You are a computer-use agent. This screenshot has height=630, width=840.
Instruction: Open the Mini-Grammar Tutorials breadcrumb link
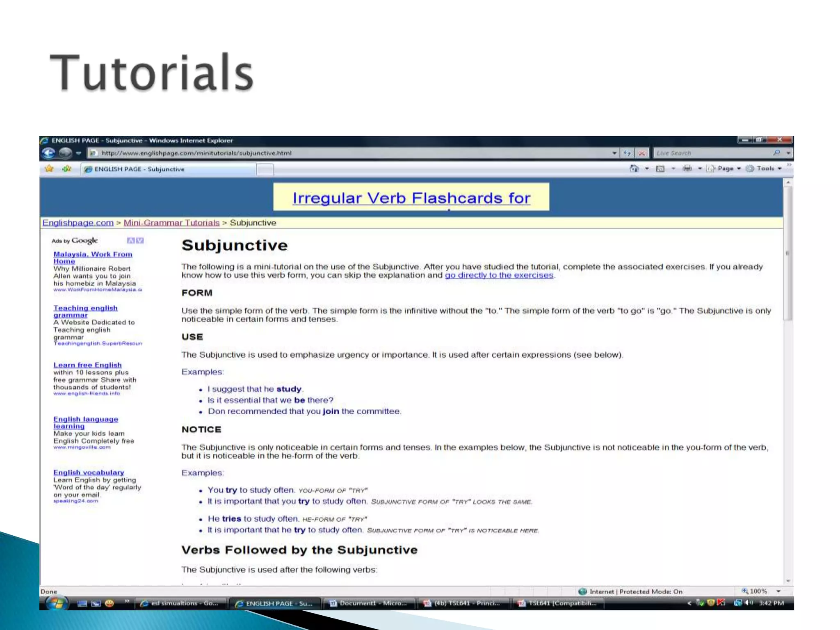171,223
